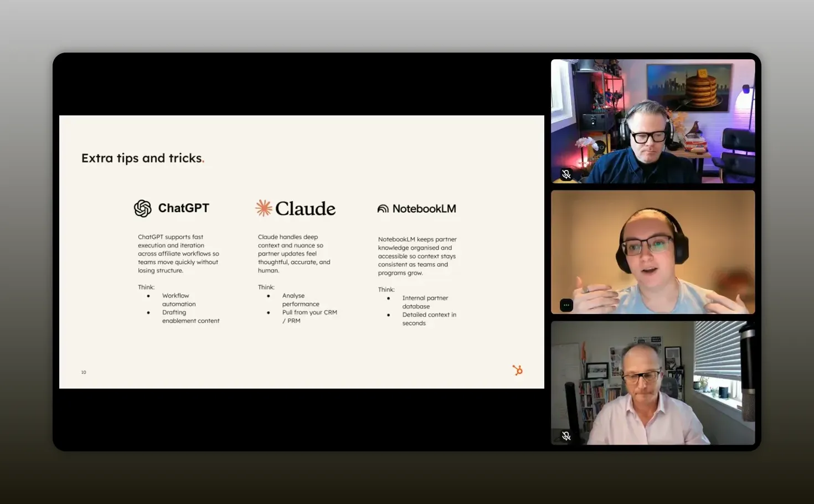
Task: Click the HubSpot sprocket logo on slide
Action: click(517, 370)
